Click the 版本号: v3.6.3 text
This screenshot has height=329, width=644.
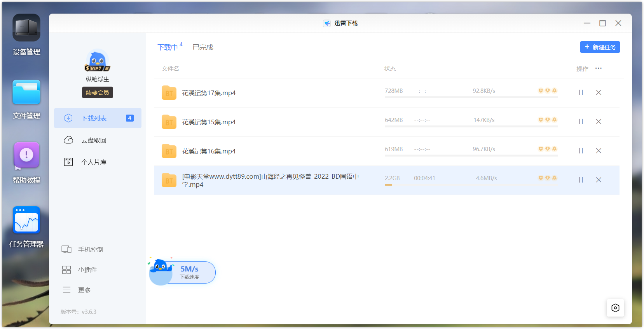click(79, 312)
